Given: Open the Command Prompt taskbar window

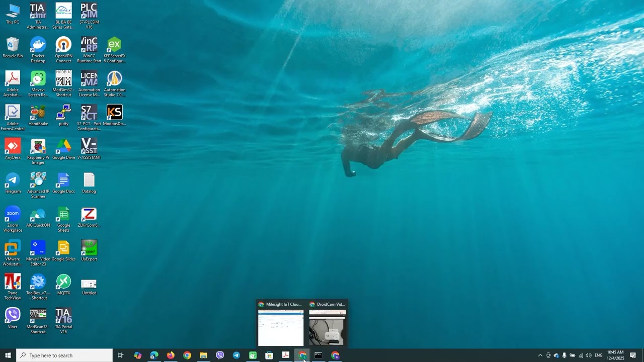Looking at the screenshot, I should coord(318,355).
